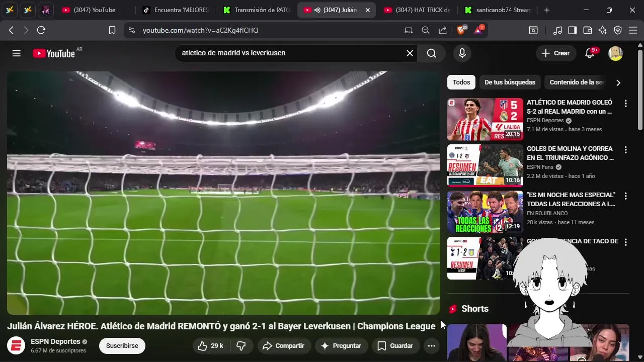Open Leo AI sparkle icon
This screenshot has width=644, height=362.
click(603, 30)
